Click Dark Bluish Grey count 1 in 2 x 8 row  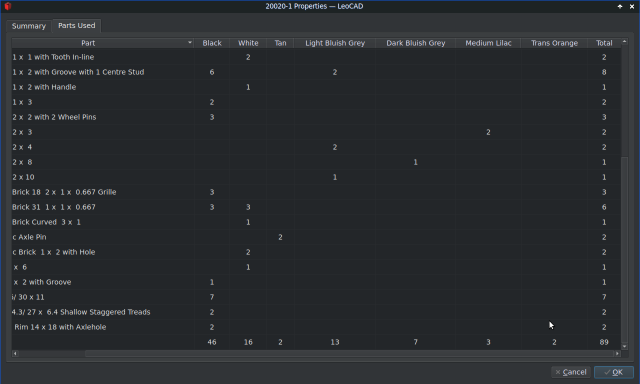coord(416,162)
